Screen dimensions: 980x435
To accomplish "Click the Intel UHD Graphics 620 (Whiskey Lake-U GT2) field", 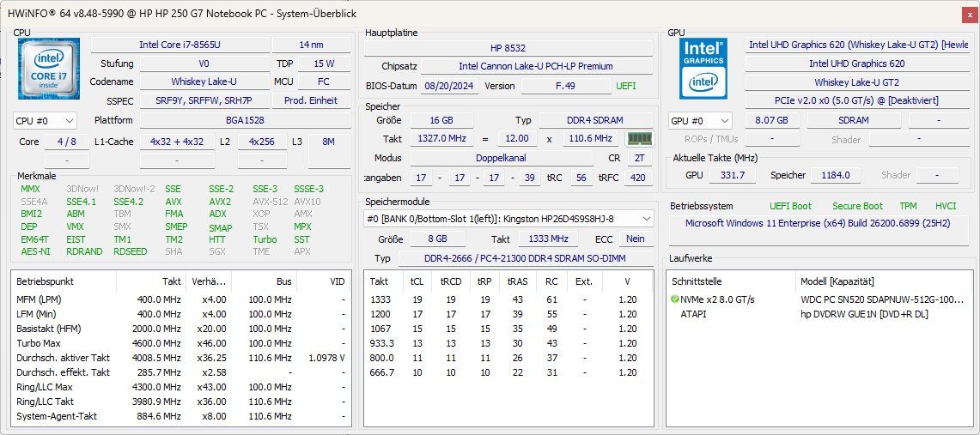I will (857, 45).
